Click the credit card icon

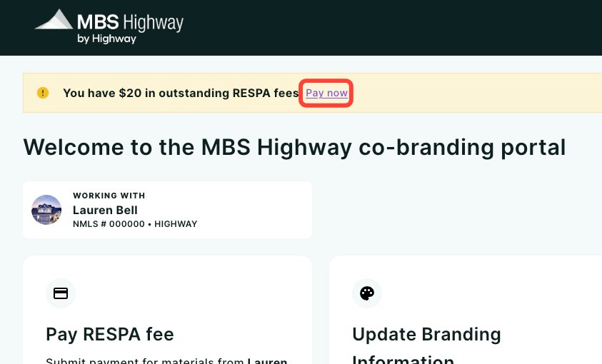(x=61, y=293)
